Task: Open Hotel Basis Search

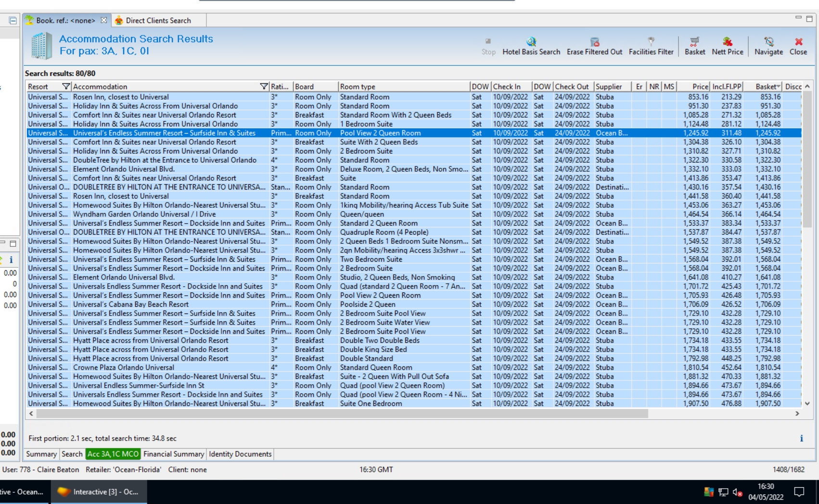Action: point(531,46)
